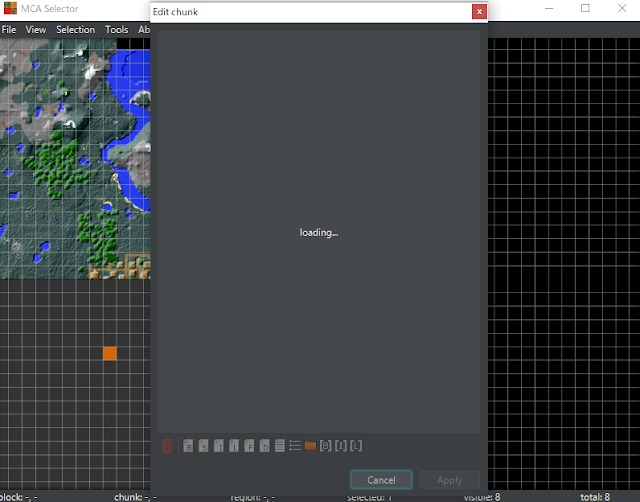Add a Long Array tag ([L] icon)
Image resolution: width=640 pixels, height=502 pixels.
(x=356, y=446)
